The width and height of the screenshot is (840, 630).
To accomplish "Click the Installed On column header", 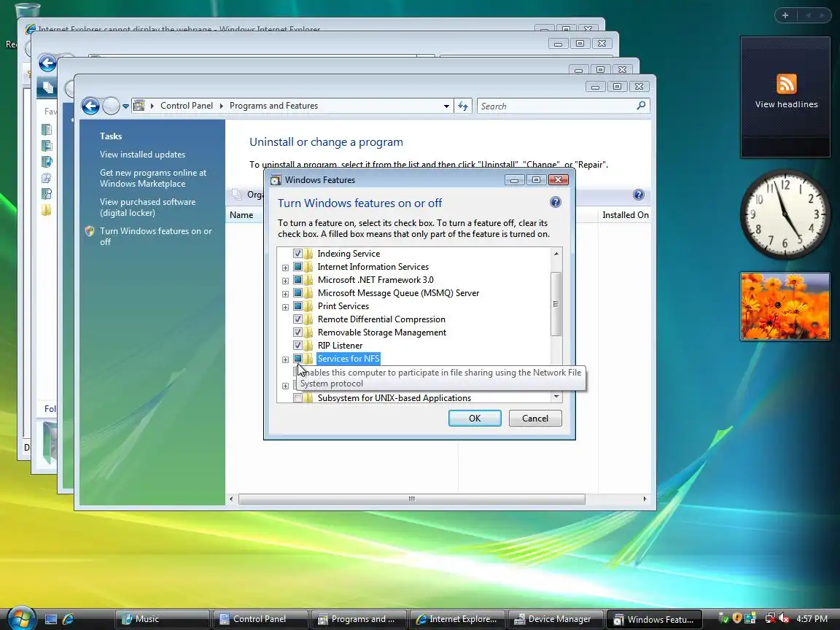I will click(x=625, y=215).
